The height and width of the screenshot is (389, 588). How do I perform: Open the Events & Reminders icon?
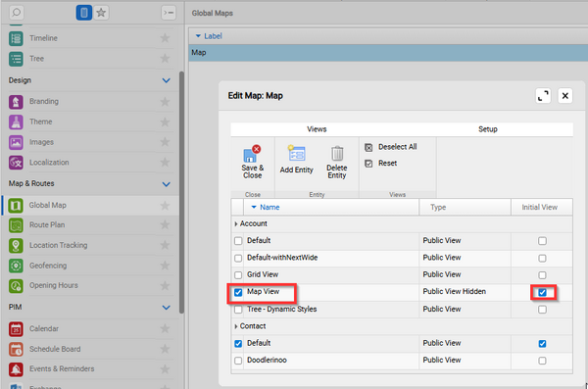pos(16,369)
